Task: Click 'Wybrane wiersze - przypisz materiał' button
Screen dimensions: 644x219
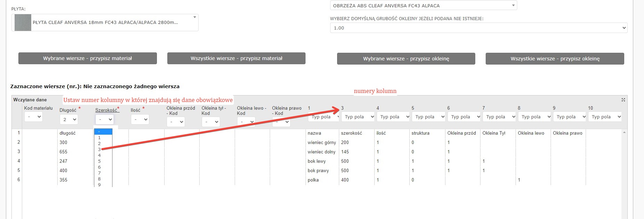Action: click(87, 58)
